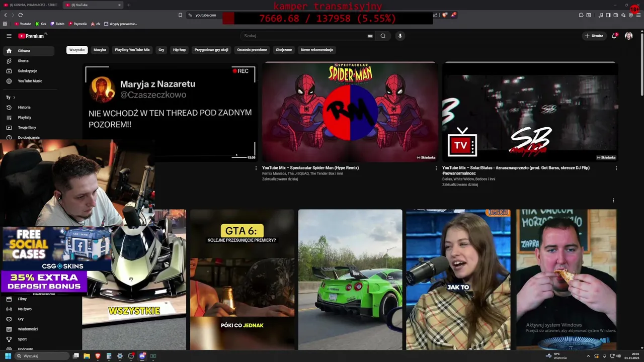Screen dimensions: 644x362
Task: Select the Przygodowe gry akcji chip
Action: (211, 50)
